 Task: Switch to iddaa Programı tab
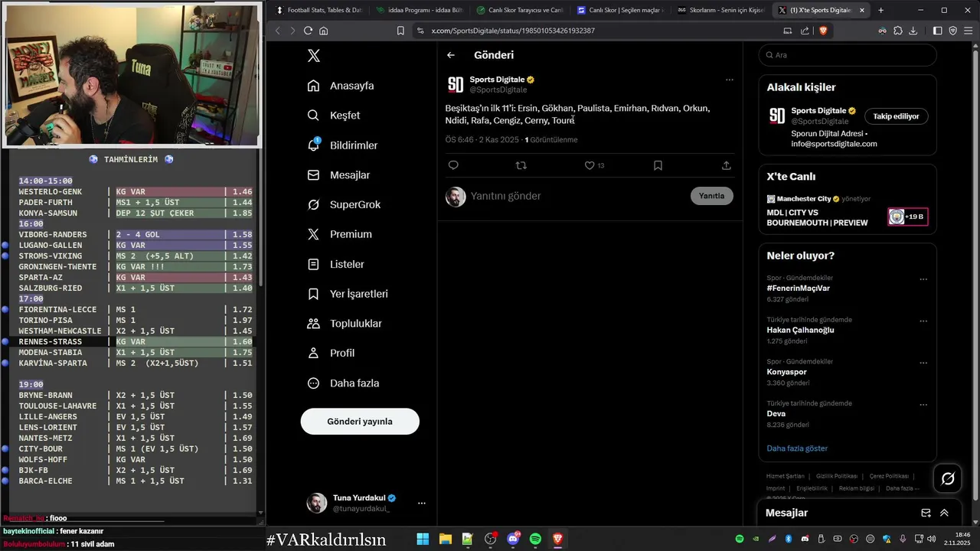[419, 10]
